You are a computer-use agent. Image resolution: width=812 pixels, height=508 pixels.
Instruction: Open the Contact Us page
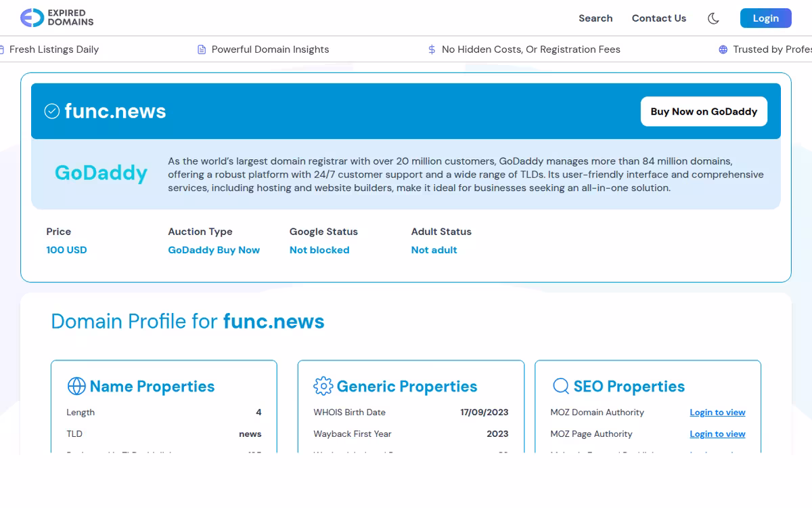[659, 18]
